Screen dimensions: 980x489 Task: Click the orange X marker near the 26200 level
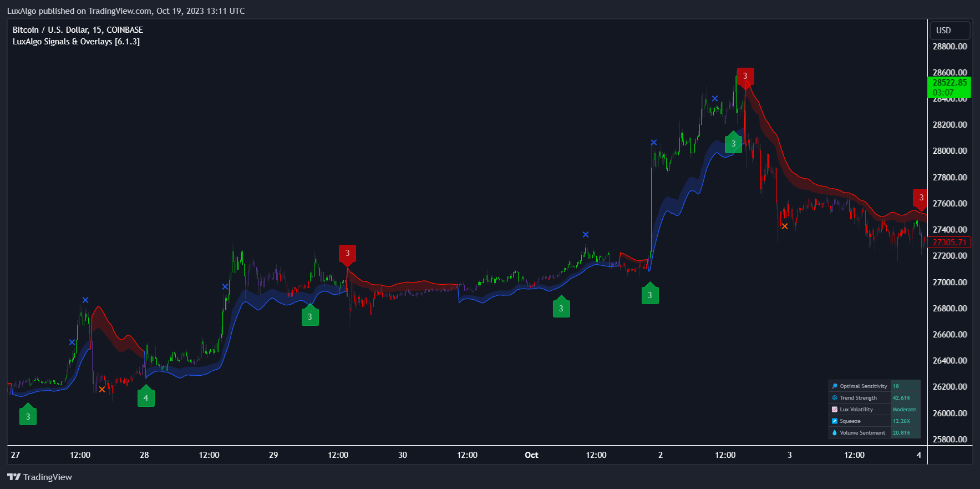tap(101, 389)
